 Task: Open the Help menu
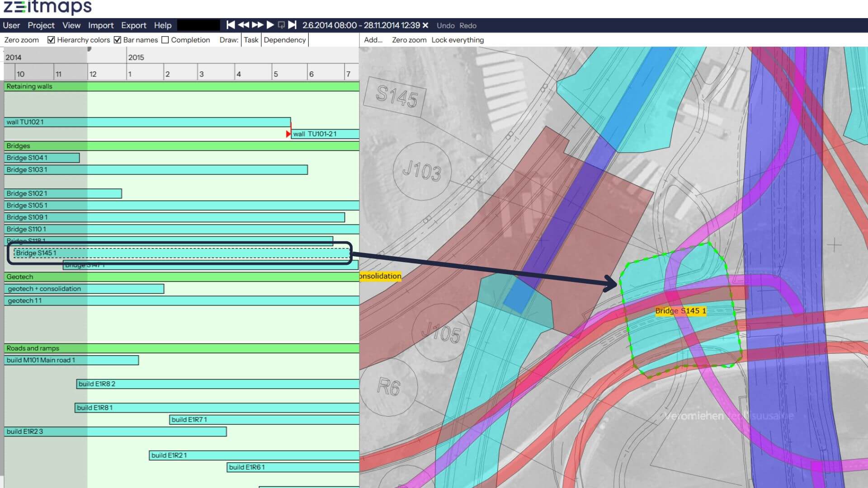click(x=163, y=25)
